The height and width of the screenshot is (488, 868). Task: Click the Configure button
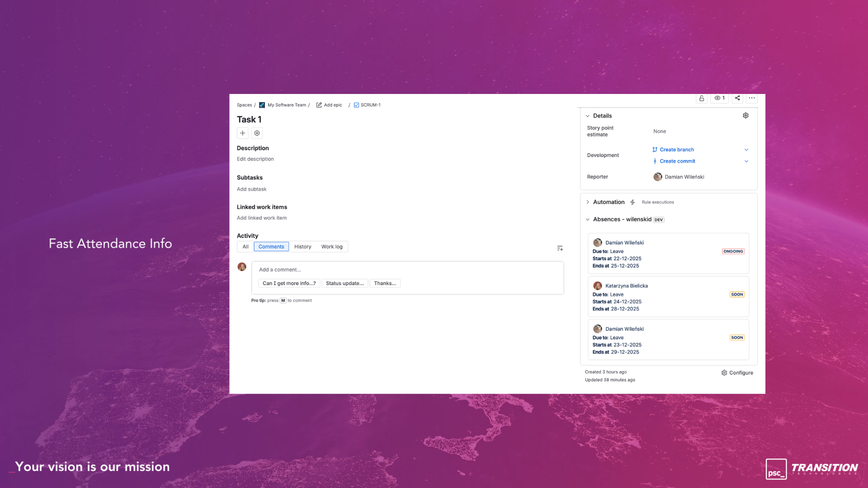737,373
